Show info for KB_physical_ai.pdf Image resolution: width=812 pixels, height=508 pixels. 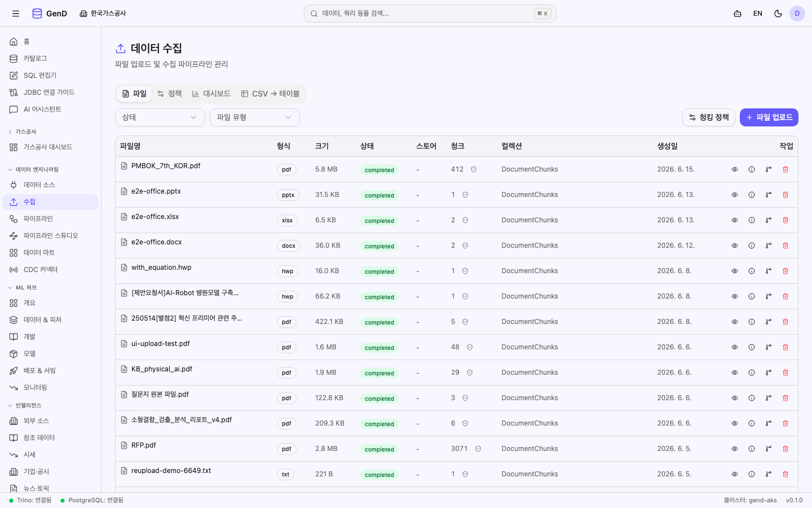pyautogui.click(x=752, y=373)
